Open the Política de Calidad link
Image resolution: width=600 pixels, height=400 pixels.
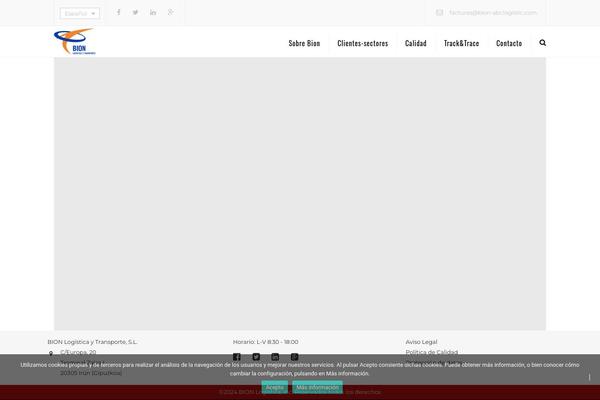tap(432, 352)
